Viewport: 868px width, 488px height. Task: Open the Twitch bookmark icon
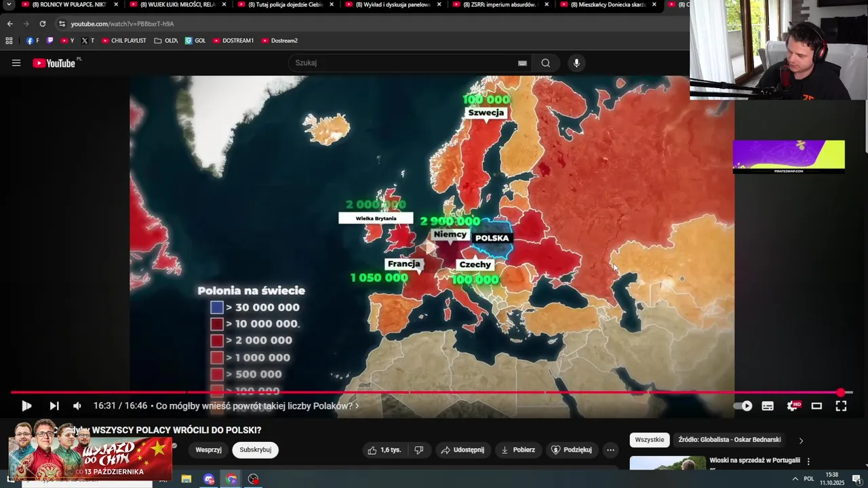50,41
